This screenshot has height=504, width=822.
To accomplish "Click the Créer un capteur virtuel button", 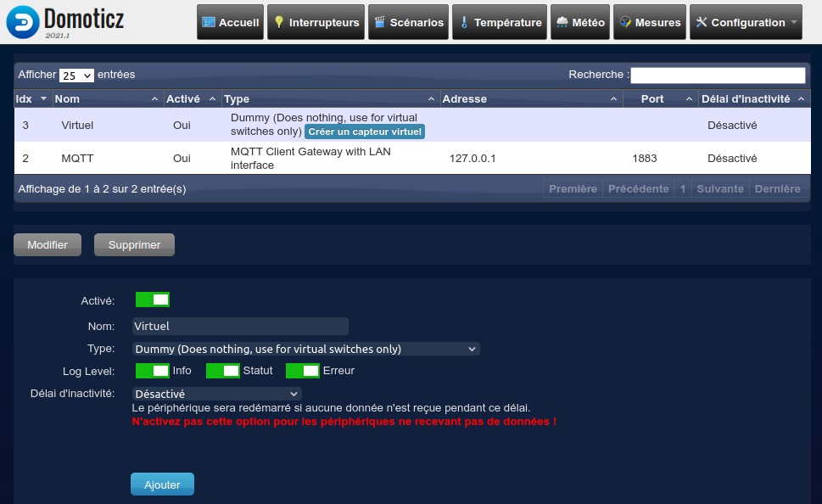I will tap(365, 132).
